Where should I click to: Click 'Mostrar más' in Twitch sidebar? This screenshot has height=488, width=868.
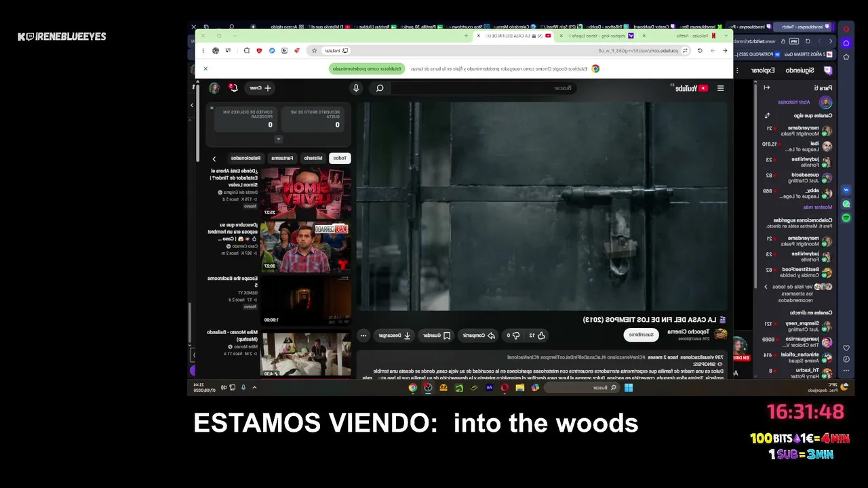click(x=817, y=207)
